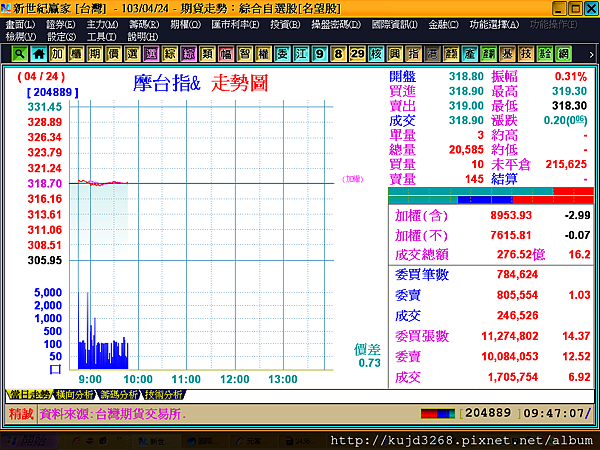
Task: Click the pink 選 toolbar icon
Action: tap(151, 54)
